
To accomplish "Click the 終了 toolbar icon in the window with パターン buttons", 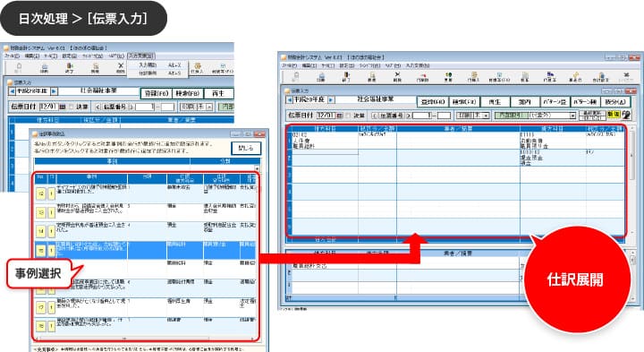I will click(x=347, y=76).
